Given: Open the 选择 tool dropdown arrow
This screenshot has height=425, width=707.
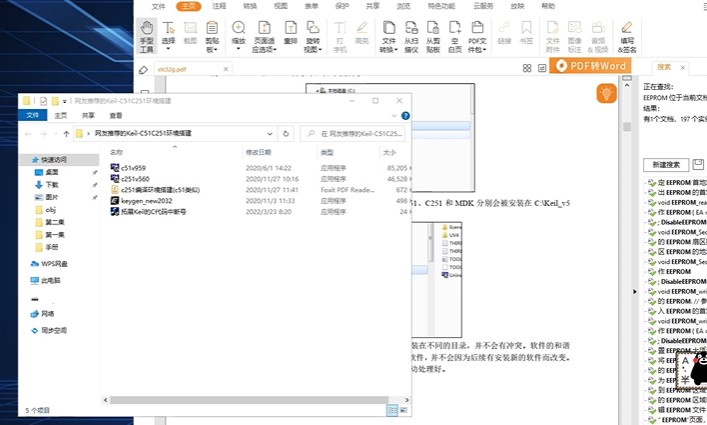Looking at the screenshot, I should pos(168,49).
